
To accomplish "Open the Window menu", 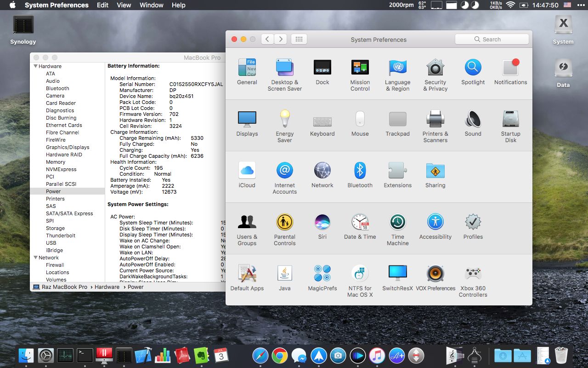I will pos(151,5).
